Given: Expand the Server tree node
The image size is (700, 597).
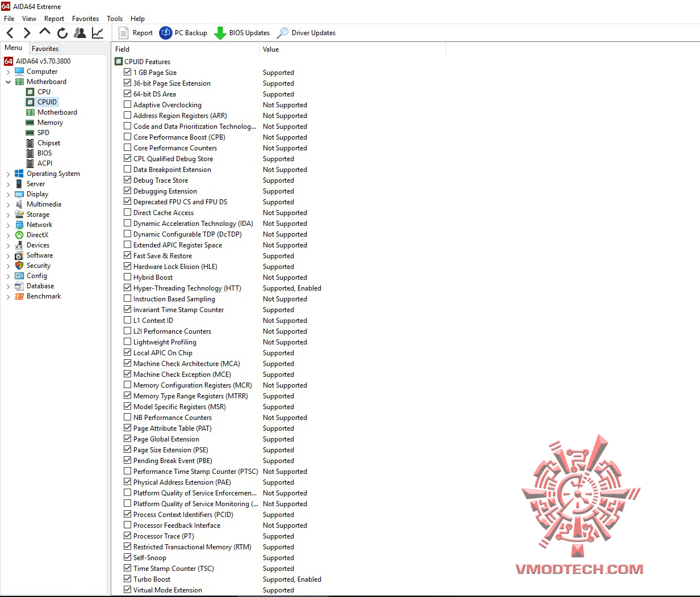Looking at the screenshot, I should [8, 184].
